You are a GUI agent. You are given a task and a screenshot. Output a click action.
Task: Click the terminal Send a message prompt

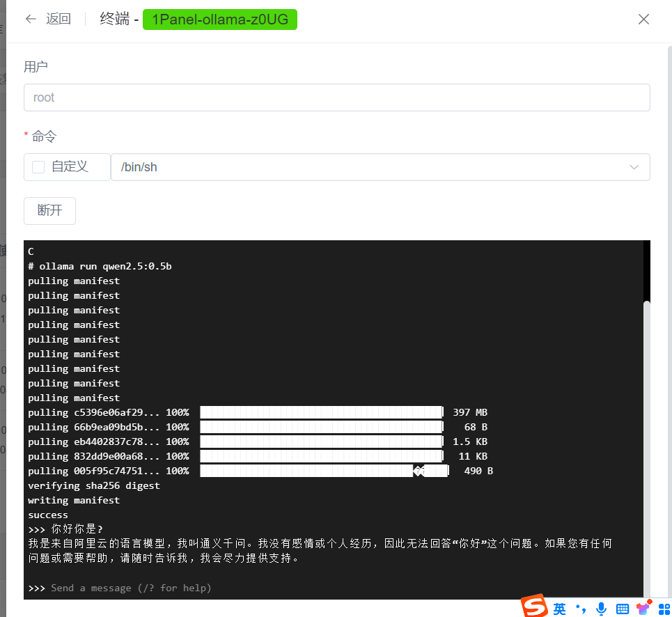point(131,588)
